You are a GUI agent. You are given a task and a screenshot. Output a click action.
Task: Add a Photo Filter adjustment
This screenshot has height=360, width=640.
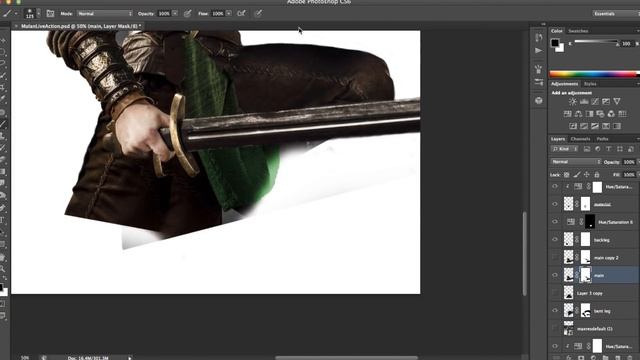pyautogui.click(x=600, y=114)
